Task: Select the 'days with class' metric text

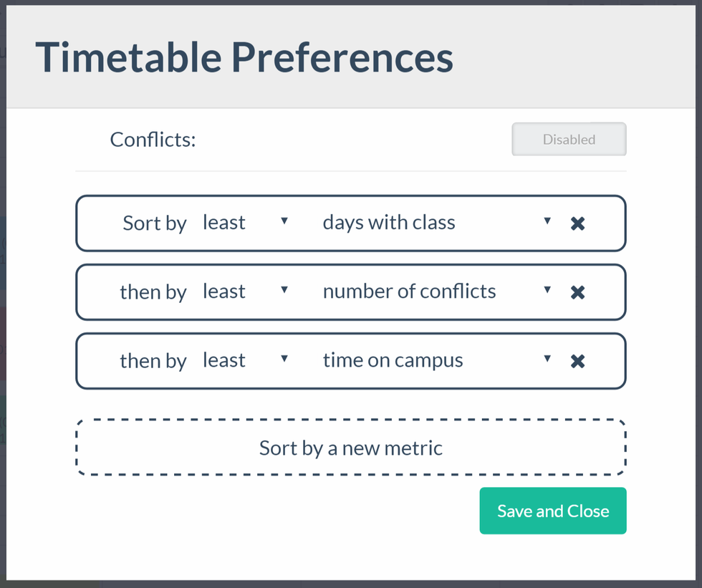Action: [389, 223]
